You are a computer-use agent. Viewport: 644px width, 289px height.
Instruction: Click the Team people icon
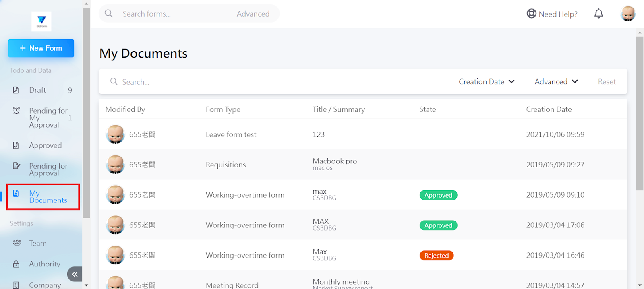click(17, 243)
